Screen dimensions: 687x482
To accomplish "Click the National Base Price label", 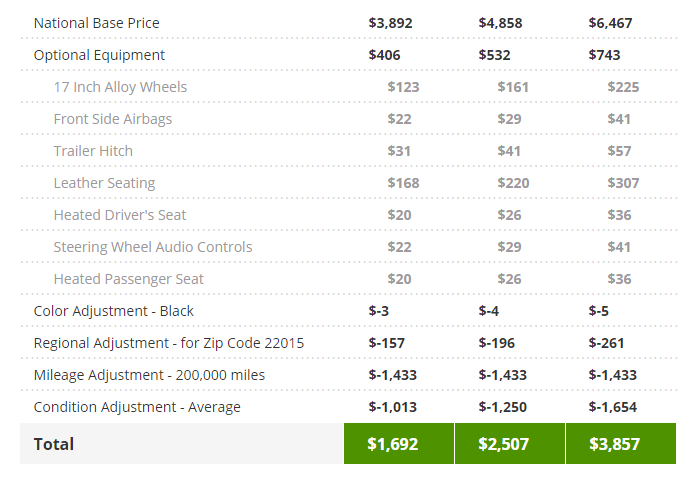I will click(96, 23).
